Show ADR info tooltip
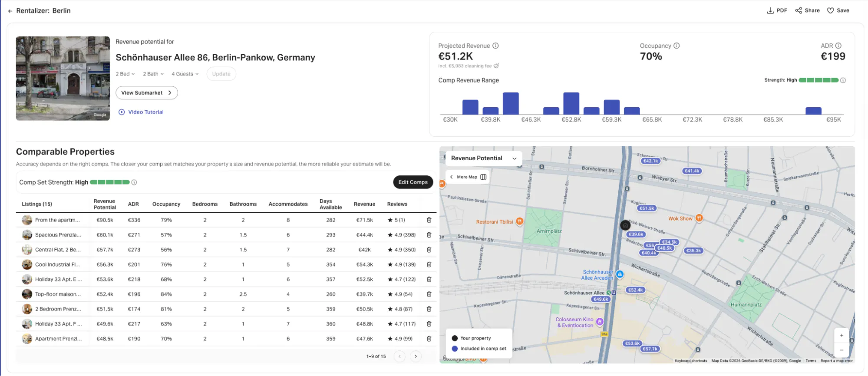 point(838,46)
